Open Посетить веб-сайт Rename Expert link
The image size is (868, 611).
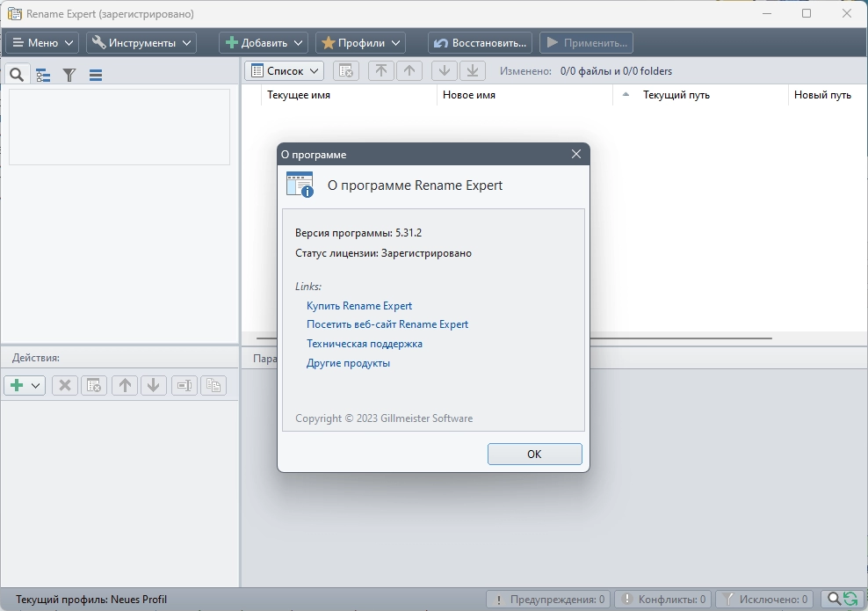pos(387,324)
